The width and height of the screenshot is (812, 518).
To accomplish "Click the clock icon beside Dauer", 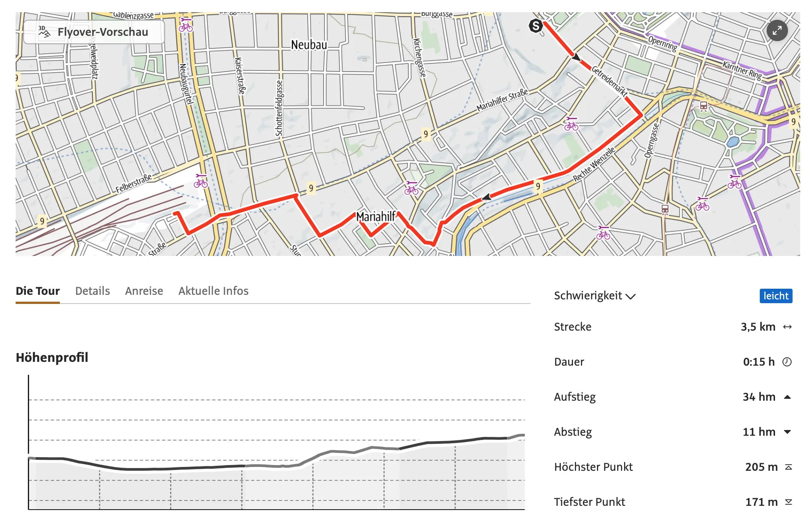I will coord(787,362).
